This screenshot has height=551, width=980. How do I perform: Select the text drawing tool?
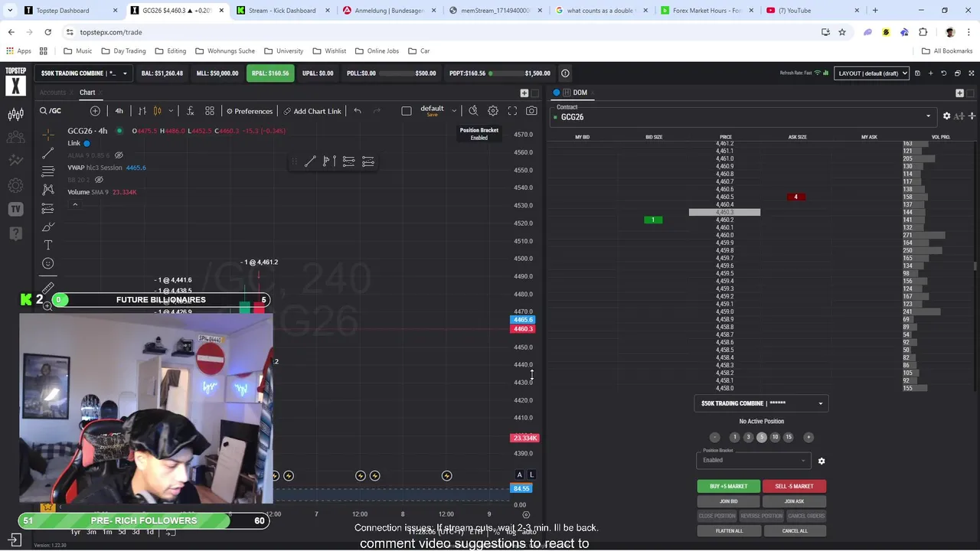coord(48,245)
